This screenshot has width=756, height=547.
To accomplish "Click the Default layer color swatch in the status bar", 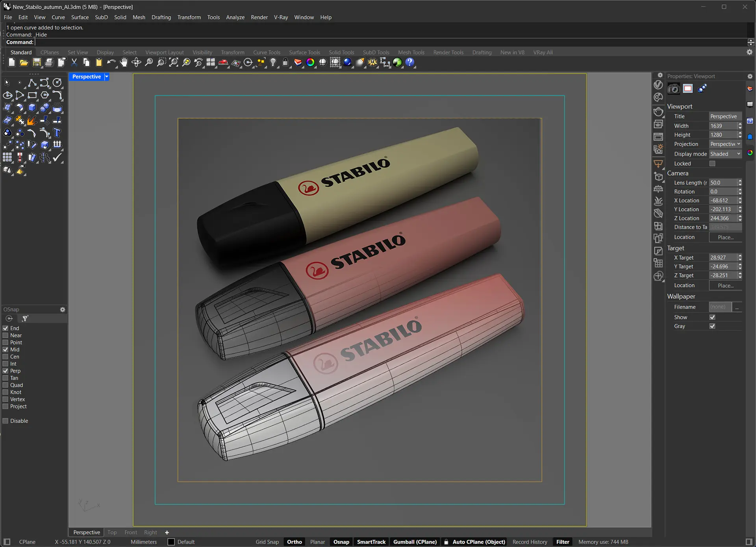I will (x=171, y=542).
